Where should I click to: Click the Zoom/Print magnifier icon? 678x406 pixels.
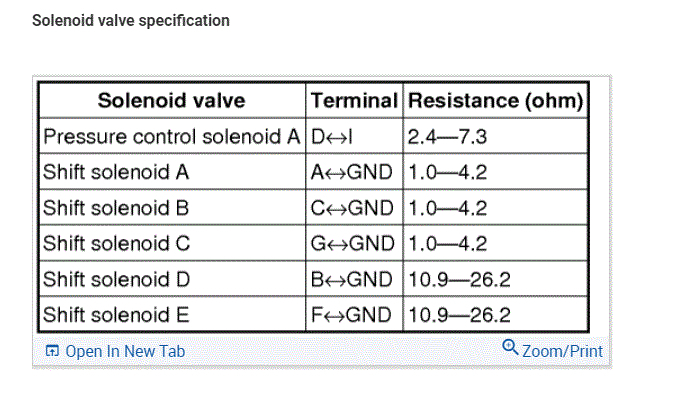pos(510,348)
